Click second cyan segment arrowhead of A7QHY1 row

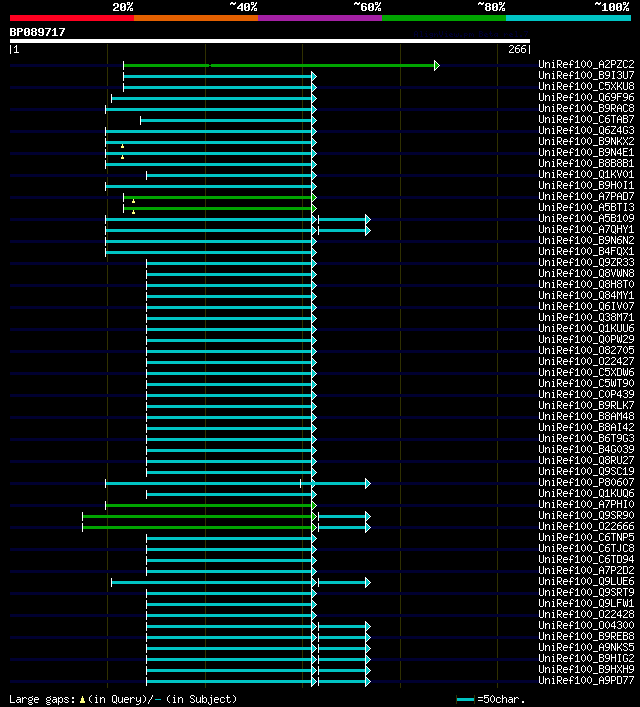coord(368,230)
